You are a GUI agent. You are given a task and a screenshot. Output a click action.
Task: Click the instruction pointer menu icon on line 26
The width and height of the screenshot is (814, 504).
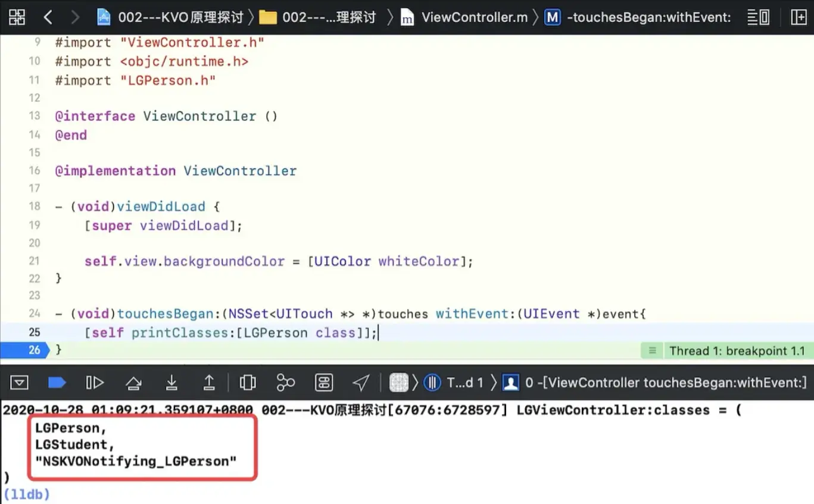[x=652, y=350]
